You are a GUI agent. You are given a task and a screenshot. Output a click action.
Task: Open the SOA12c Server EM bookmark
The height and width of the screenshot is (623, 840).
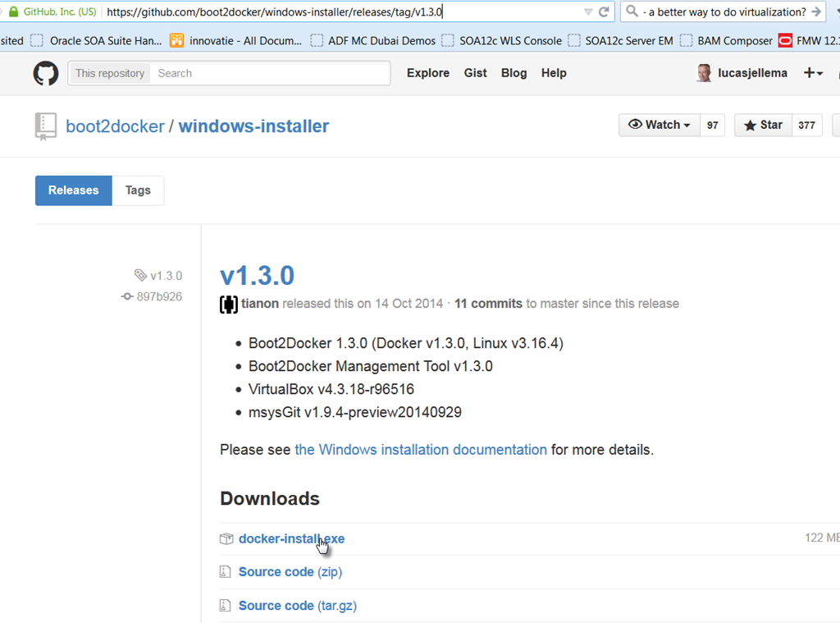[620, 41]
